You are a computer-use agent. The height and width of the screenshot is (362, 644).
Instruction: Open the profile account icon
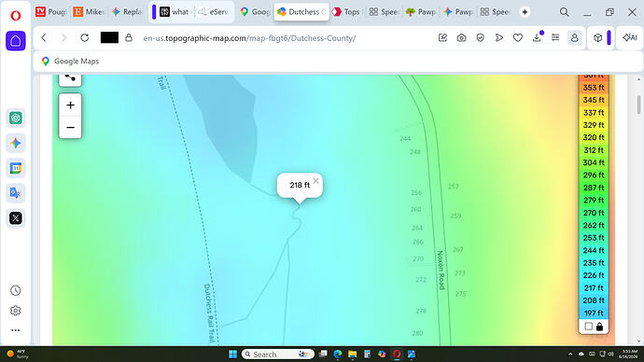tap(575, 37)
